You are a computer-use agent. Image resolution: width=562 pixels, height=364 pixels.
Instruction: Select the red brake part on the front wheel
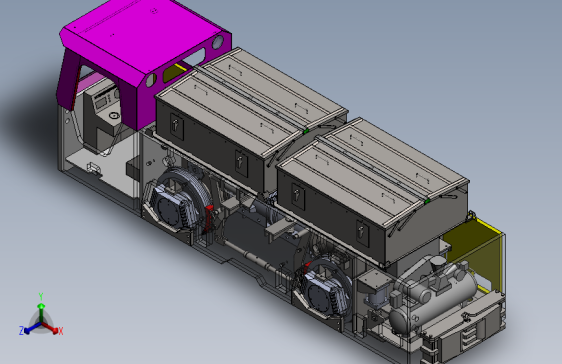click(x=209, y=219)
